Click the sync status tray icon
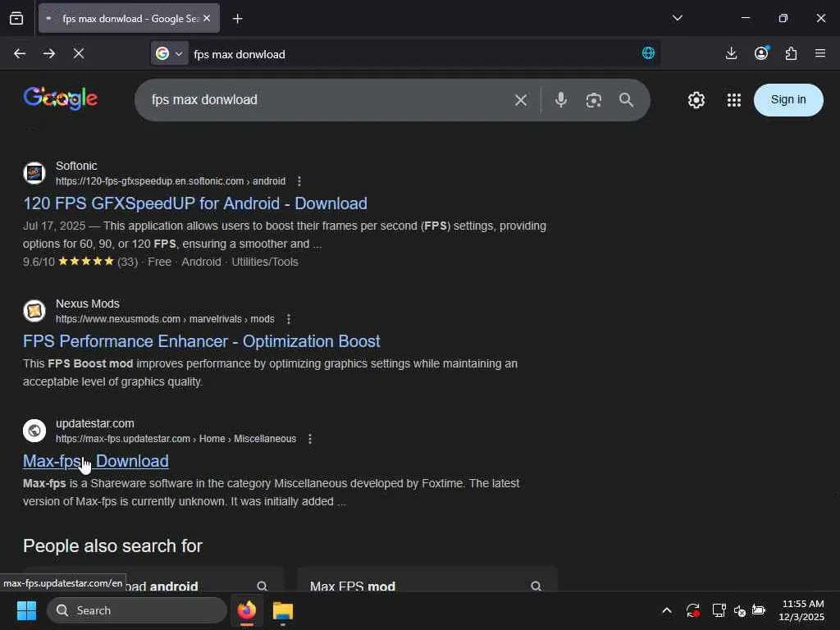This screenshot has width=840, height=630. click(692, 610)
